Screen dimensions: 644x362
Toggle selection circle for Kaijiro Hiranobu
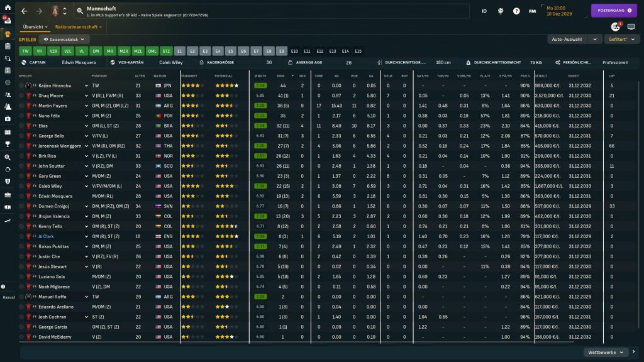[21, 85]
